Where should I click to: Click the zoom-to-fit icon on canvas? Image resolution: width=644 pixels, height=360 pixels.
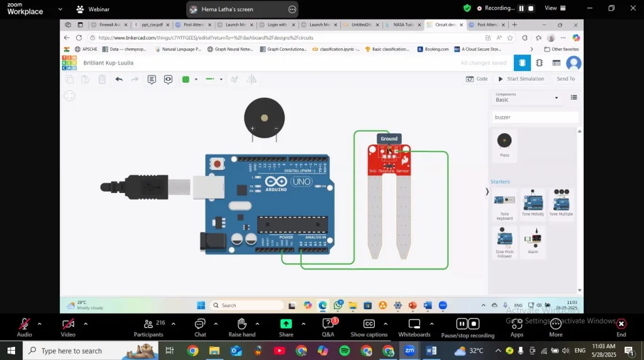point(70,95)
